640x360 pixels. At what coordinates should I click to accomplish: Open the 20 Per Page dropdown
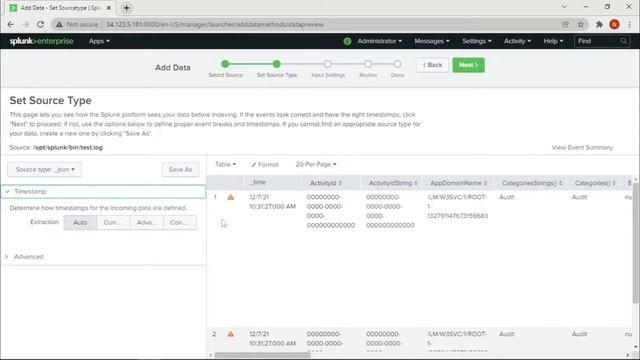pyautogui.click(x=316, y=164)
